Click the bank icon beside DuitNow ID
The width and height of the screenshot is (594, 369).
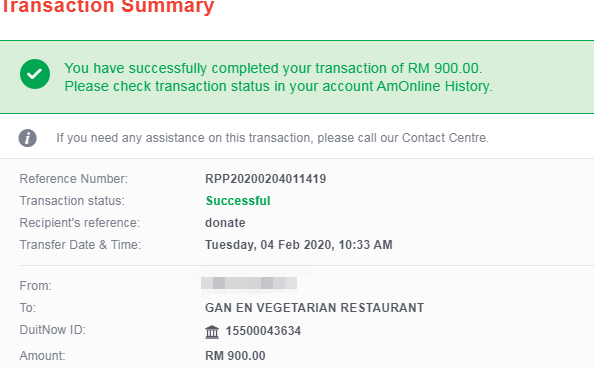click(x=212, y=332)
